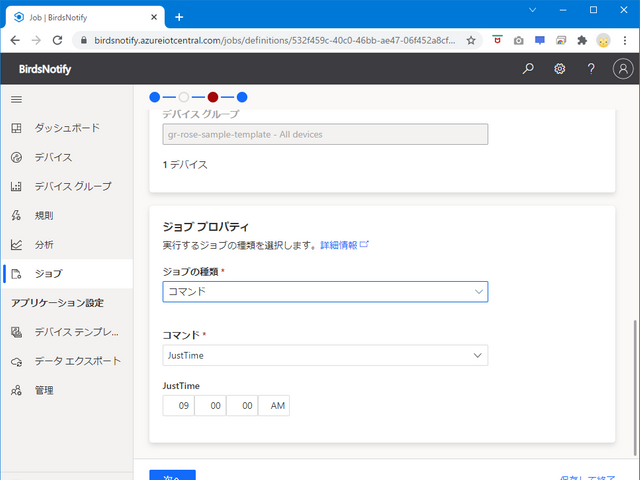This screenshot has width=640, height=480.
Task: Open the settings gear in the app header
Action: [560, 69]
